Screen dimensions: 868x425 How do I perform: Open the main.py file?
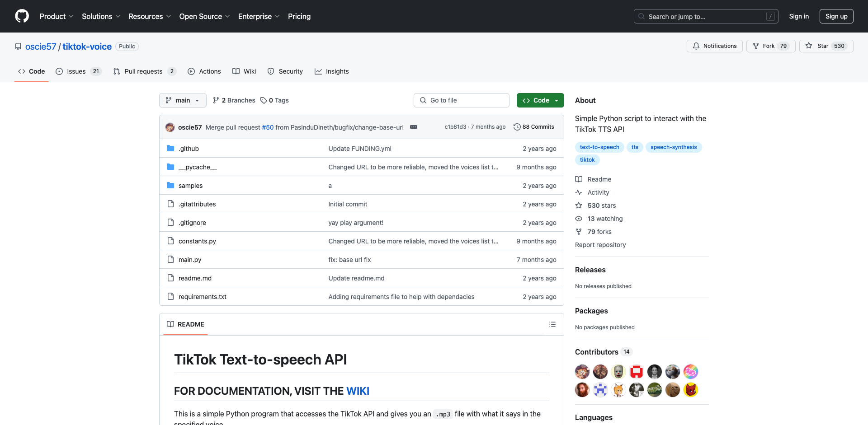[x=190, y=260]
